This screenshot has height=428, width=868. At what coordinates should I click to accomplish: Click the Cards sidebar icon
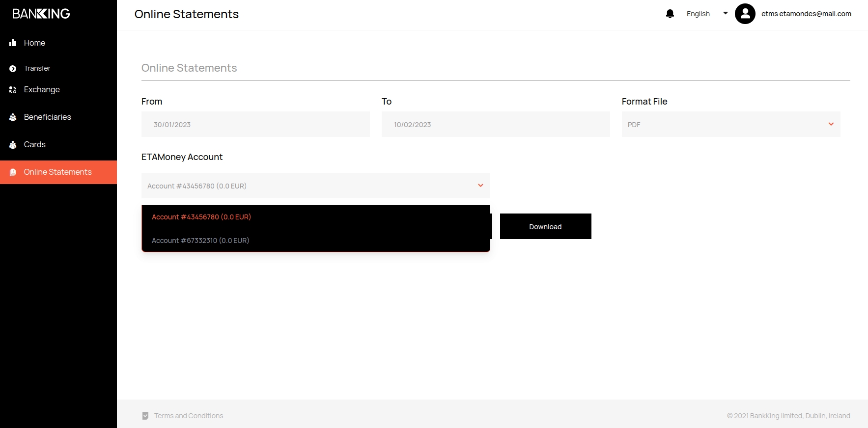click(x=13, y=145)
